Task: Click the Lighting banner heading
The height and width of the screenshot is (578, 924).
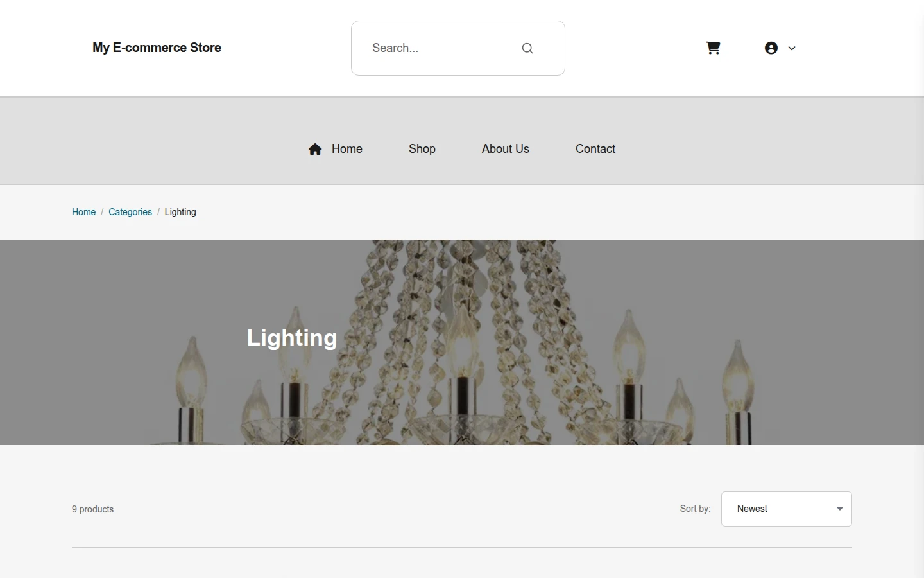Action: (x=292, y=338)
